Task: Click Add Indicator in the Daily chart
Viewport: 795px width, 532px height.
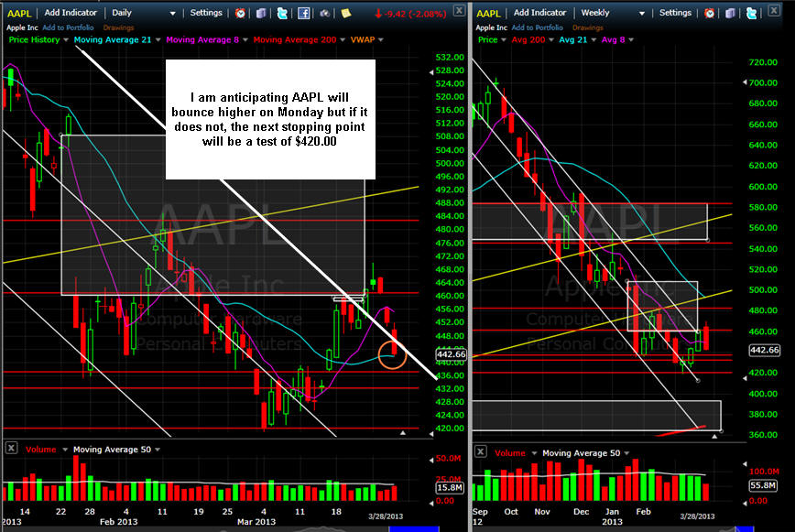Action: click(71, 13)
